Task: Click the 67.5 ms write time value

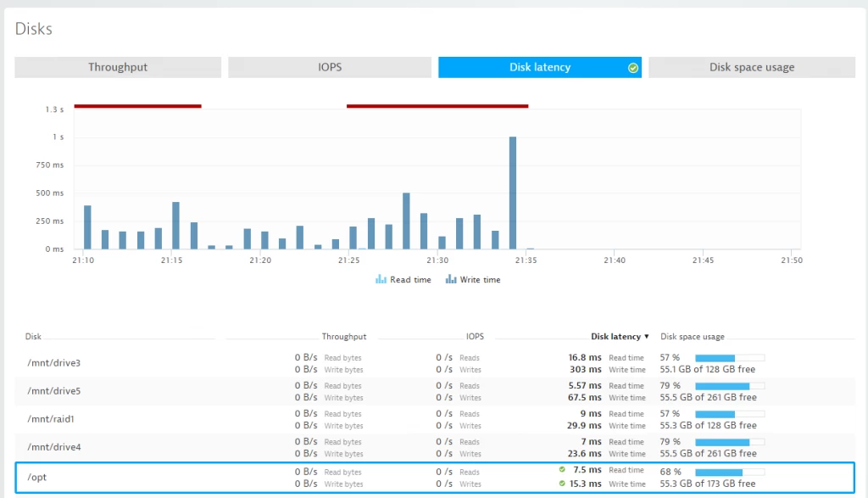Action: [x=585, y=397]
